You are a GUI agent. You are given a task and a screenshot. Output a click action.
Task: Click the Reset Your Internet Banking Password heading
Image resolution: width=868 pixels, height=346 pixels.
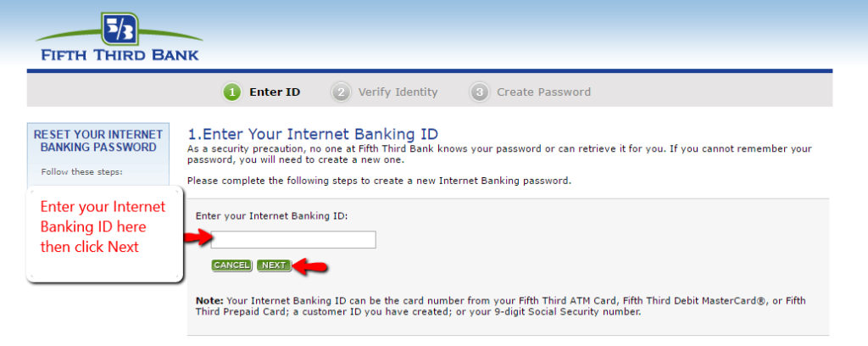[x=98, y=141]
